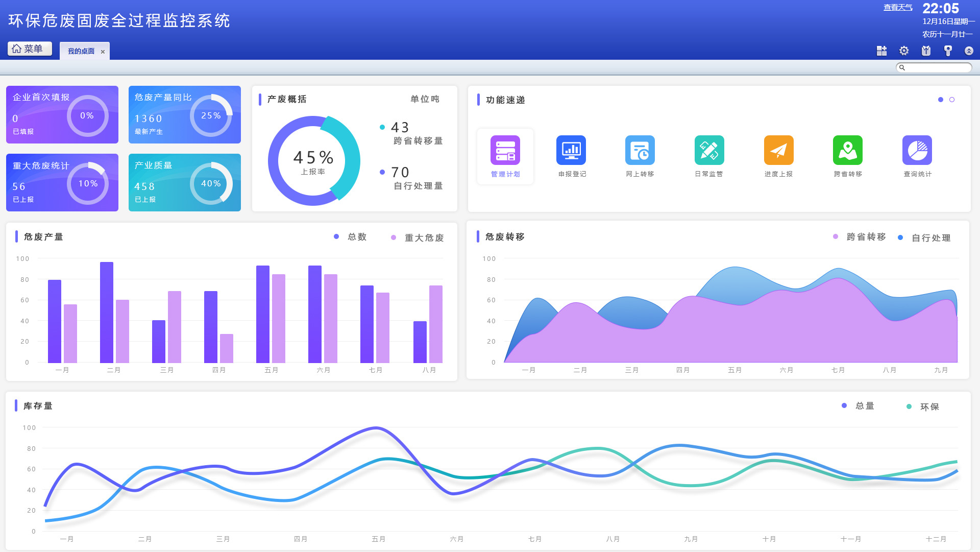Open the 网上转移 function icon

pyautogui.click(x=640, y=150)
